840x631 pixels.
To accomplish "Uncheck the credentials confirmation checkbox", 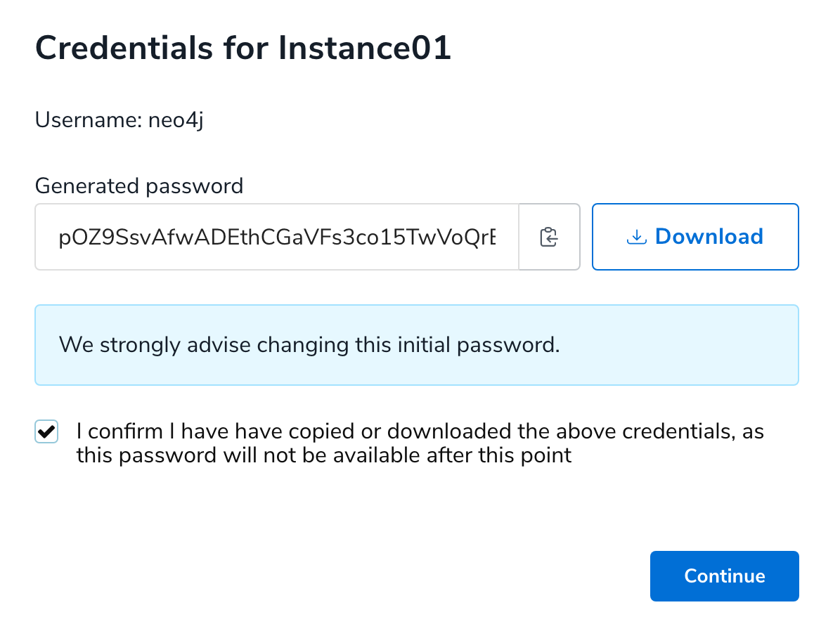I will [x=46, y=431].
